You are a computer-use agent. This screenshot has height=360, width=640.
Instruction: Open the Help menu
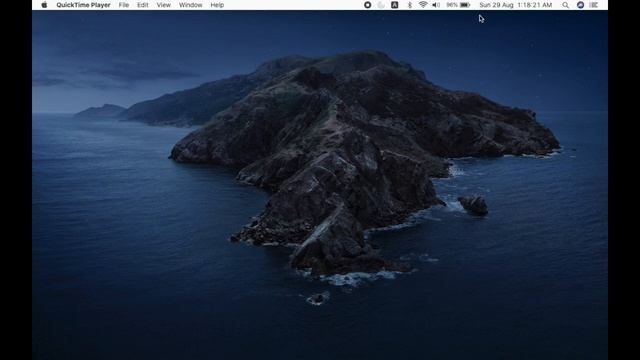tap(217, 5)
